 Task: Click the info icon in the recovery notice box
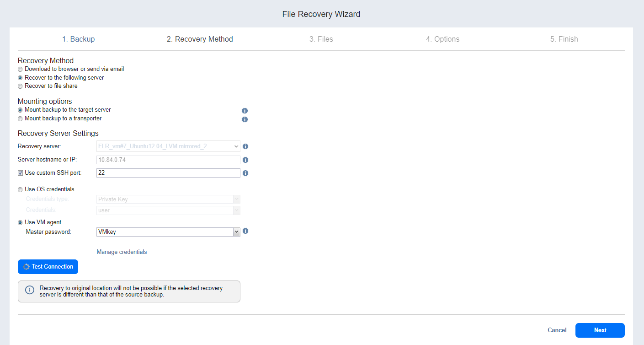(x=29, y=290)
